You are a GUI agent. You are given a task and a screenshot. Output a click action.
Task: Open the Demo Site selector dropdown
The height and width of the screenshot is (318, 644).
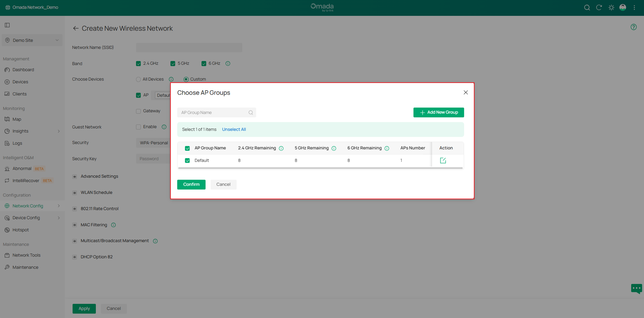coord(32,40)
